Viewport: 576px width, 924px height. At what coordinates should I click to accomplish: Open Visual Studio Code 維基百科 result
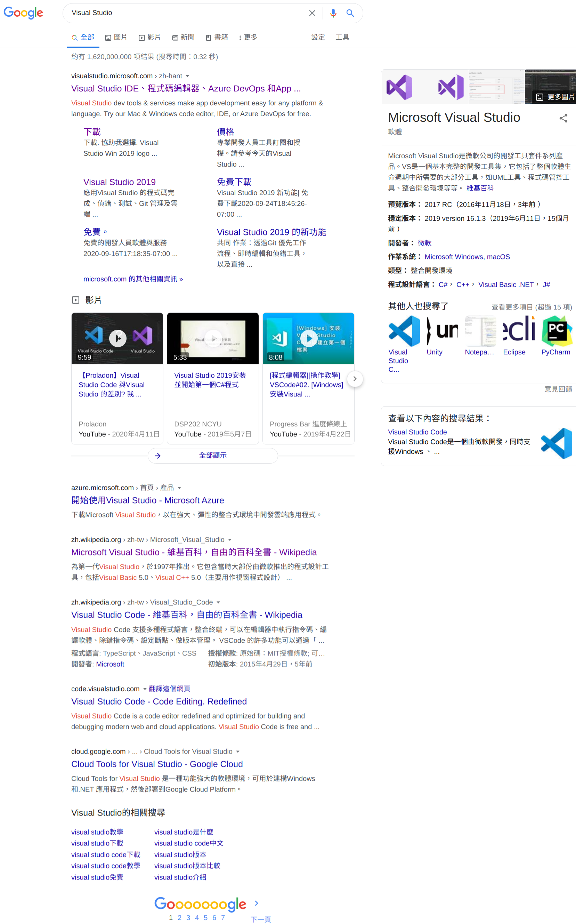point(187,614)
